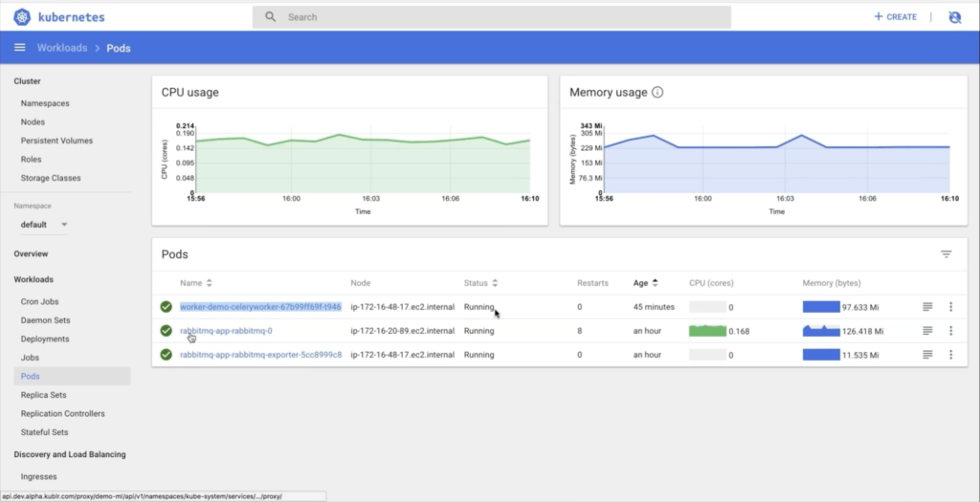Open actions menu for rabbitmq-app-rabbitmq-0 pod
Viewport: 980px width, 502px height.
click(950, 330)
